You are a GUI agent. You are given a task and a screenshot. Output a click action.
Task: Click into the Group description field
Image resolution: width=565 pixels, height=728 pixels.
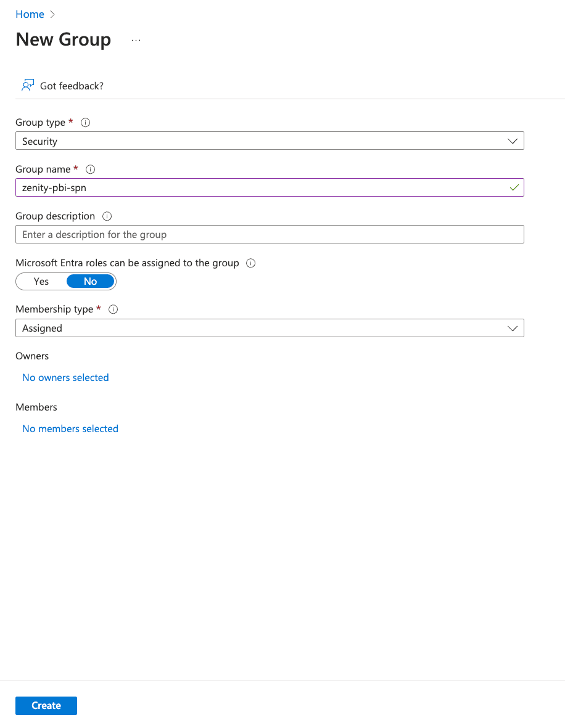[270, 234]
